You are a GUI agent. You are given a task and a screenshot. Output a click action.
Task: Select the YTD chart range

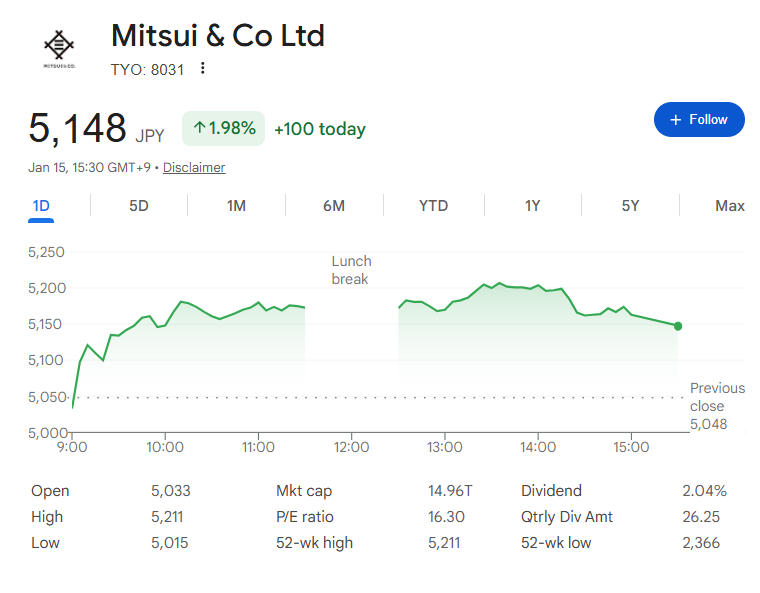point(433,206)
